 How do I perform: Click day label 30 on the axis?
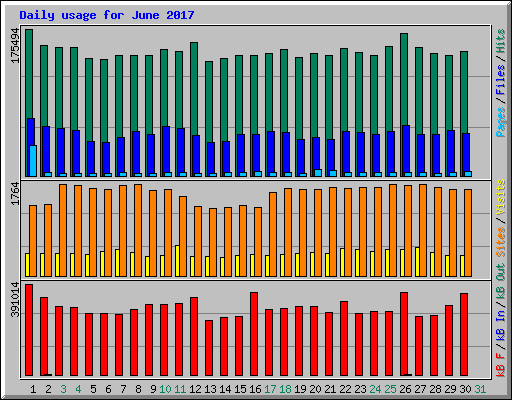(x=465, y=389)
